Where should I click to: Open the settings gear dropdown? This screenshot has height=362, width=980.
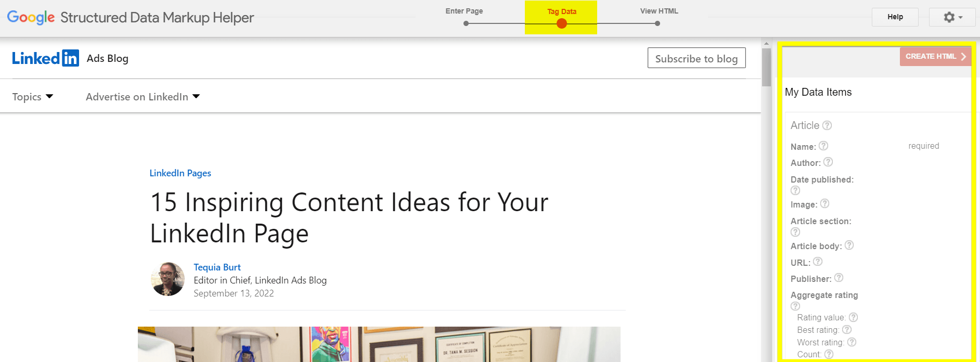(952, 17)
